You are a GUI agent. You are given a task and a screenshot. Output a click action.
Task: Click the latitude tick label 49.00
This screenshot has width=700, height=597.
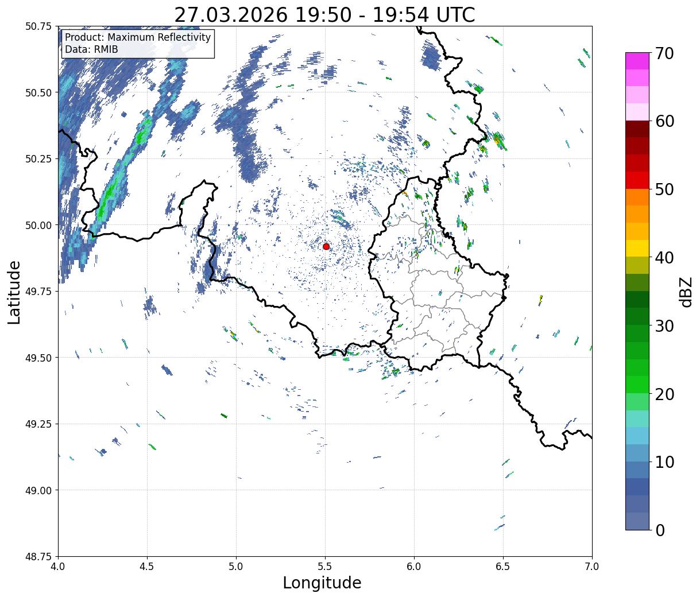(x=38, y=490)
